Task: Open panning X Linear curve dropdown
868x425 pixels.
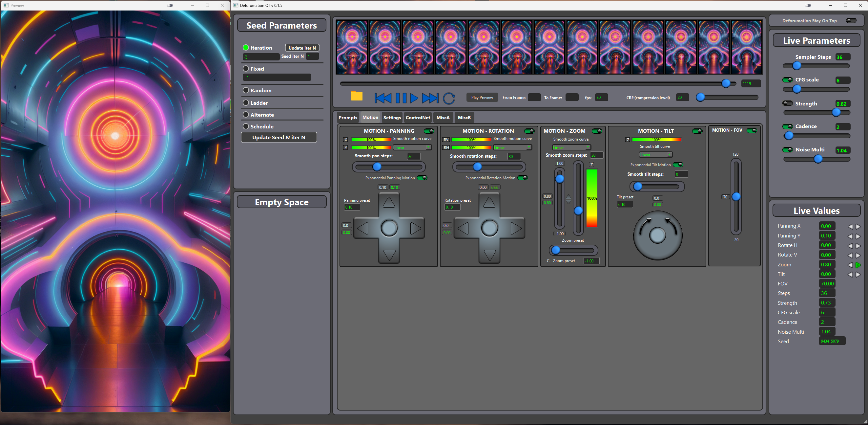Action: tap(412, 147)
